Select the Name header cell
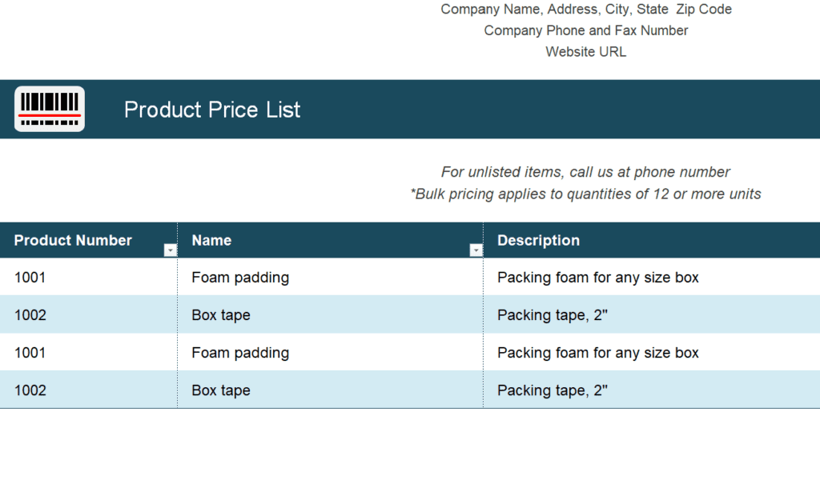Screen dimensions: 820x504 coord(330,240)
